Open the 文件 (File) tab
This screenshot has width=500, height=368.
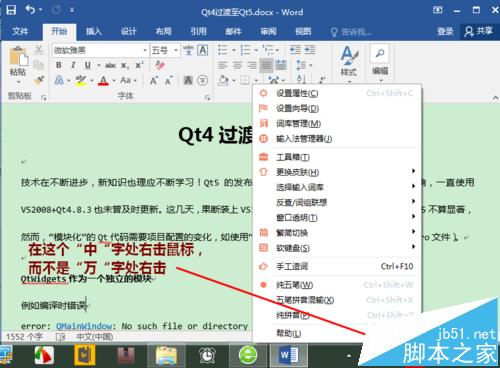point(20,31)
